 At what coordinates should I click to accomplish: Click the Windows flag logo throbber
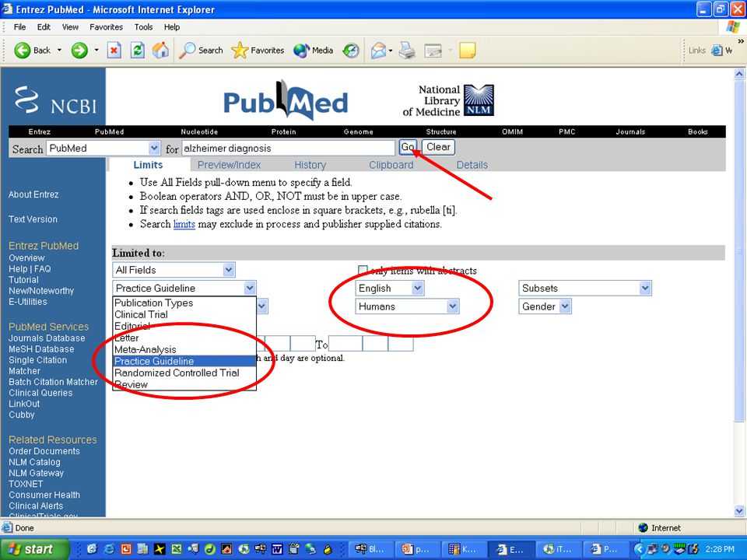click(x=733, y=26)
